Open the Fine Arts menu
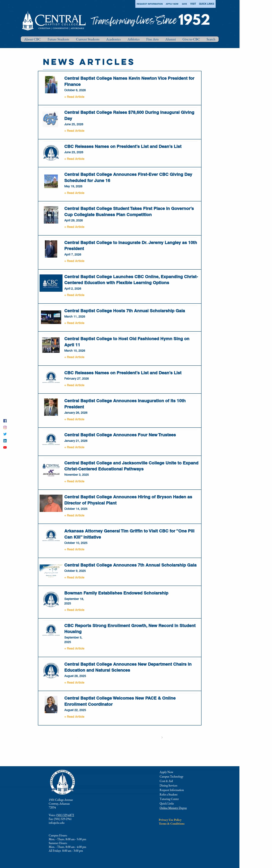Viewport: 272px width, 868px height. (152, 39)
